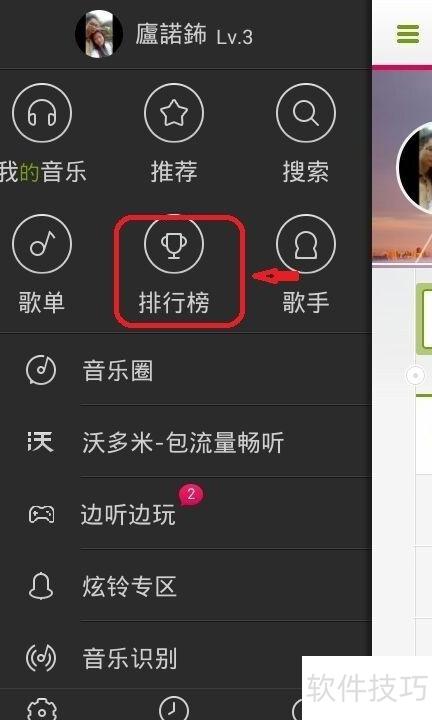Tap the user avatar in header
432x720 pixels.
coord(99,34)
